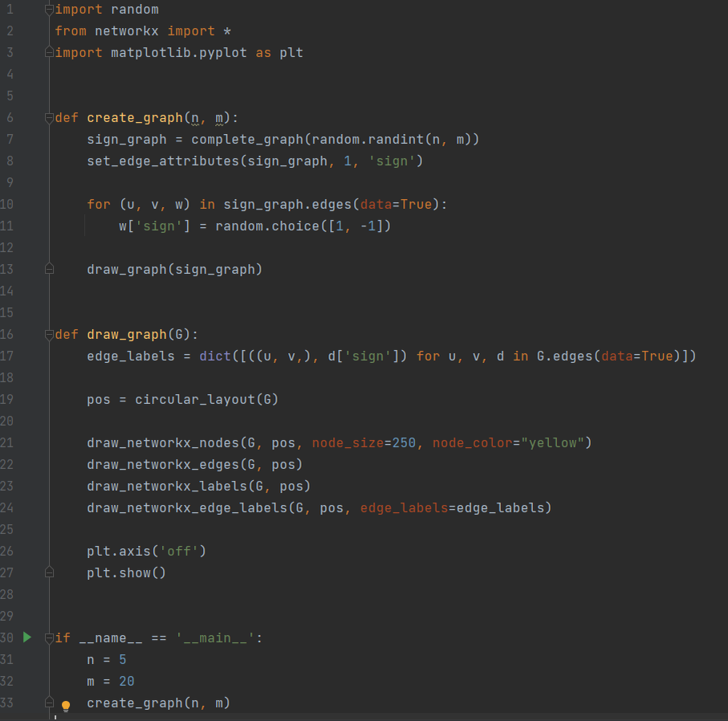
Task: Click 'sign_graph.edges' in the for loop
Action: tap(287, 205)
